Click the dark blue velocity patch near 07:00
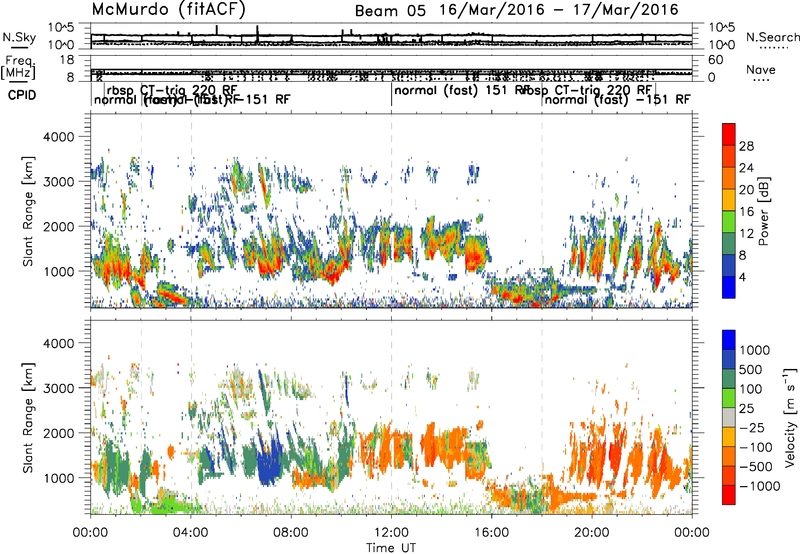 pos(270,462)
